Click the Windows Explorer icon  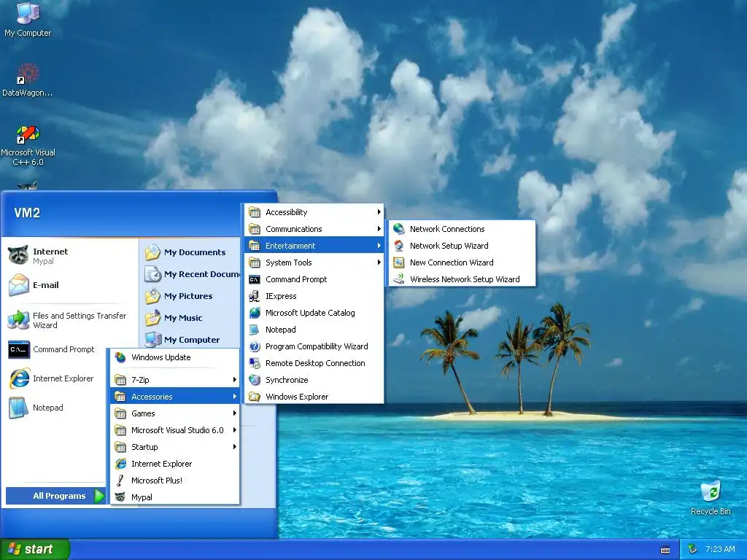255,397
